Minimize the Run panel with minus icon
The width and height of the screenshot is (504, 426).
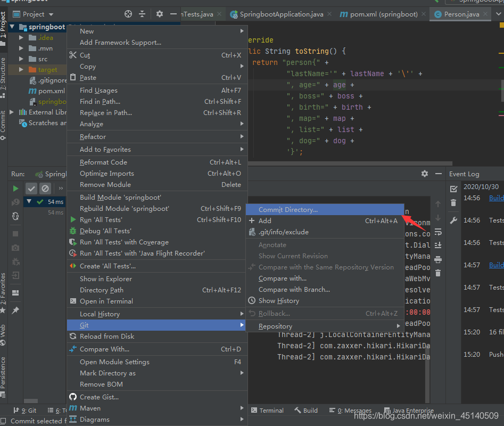pyautogui.click(x=439, y=174)
